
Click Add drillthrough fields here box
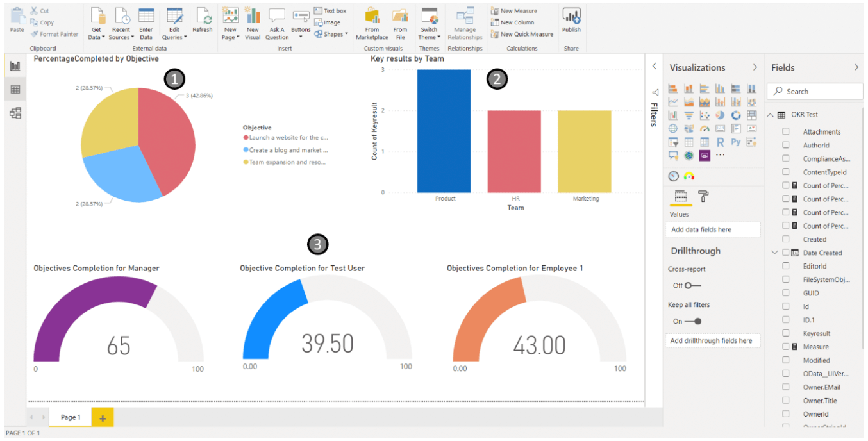click(x=713, y=341)
